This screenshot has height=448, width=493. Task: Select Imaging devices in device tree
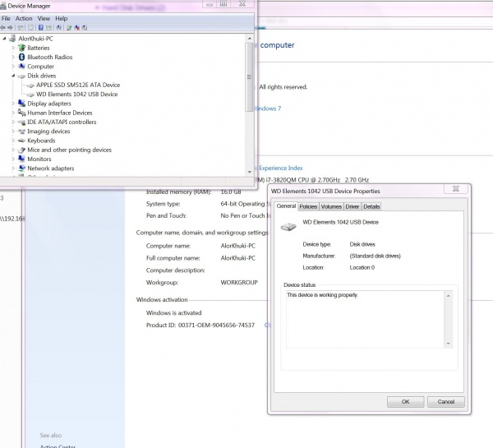48,132
